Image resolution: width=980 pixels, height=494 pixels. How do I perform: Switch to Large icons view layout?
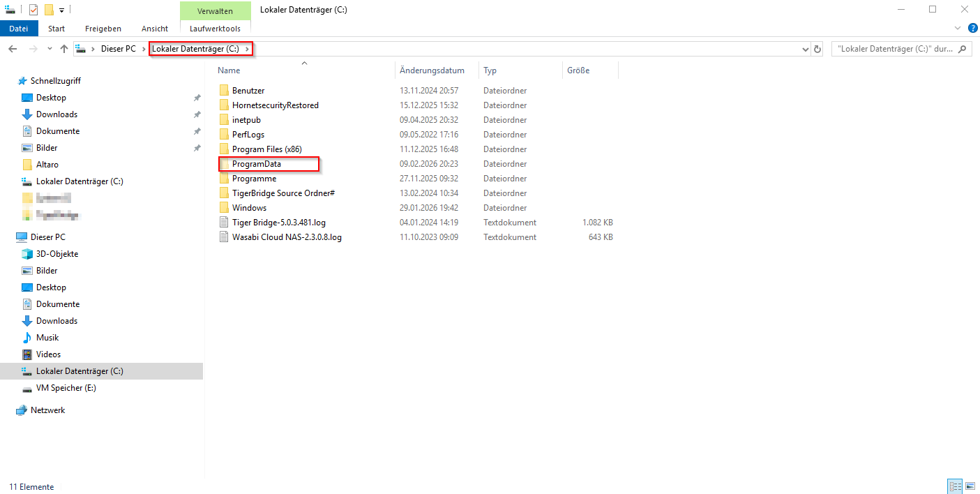(970, 486)
